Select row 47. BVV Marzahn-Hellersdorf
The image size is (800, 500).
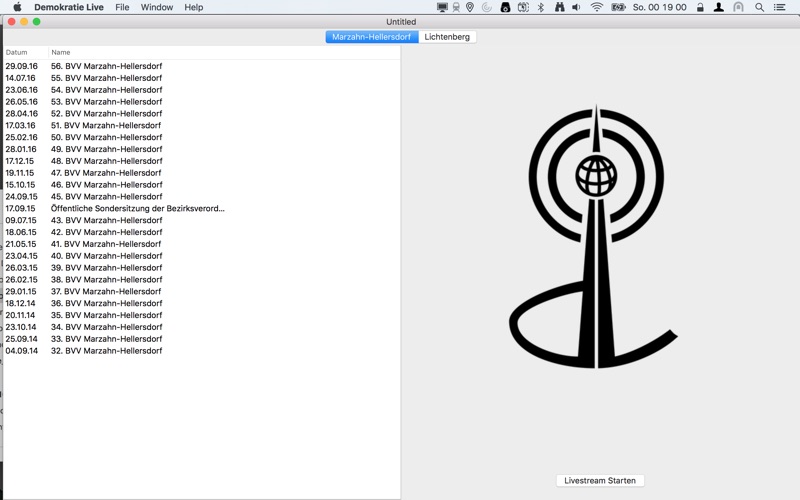coord(202,172)
